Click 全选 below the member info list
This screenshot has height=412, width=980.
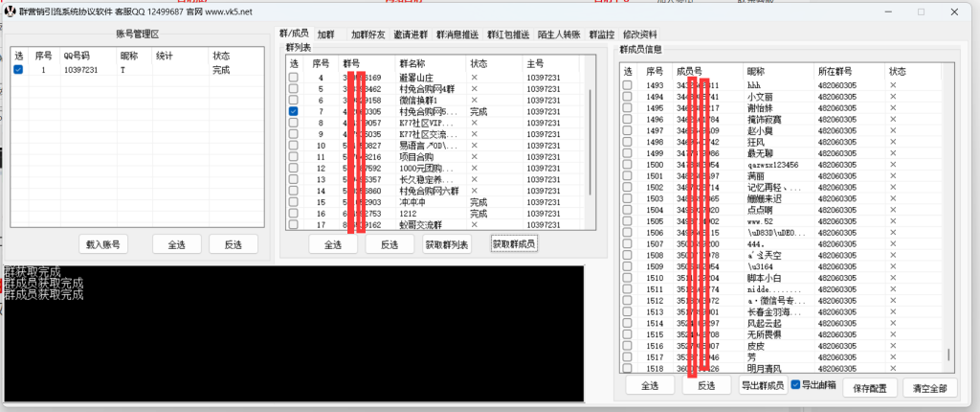650,386
